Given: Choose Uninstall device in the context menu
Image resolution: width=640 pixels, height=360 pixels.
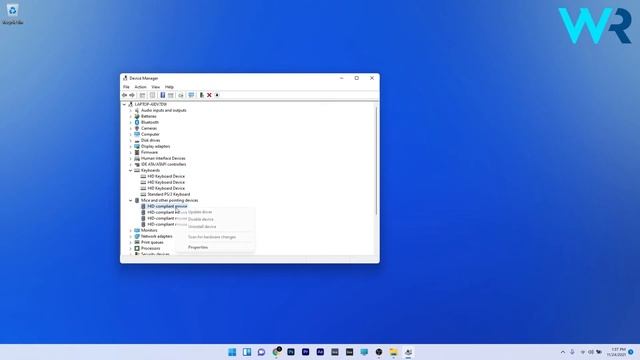Looking at the screenshot, I should pyautogui.click(x=202, y=227).
